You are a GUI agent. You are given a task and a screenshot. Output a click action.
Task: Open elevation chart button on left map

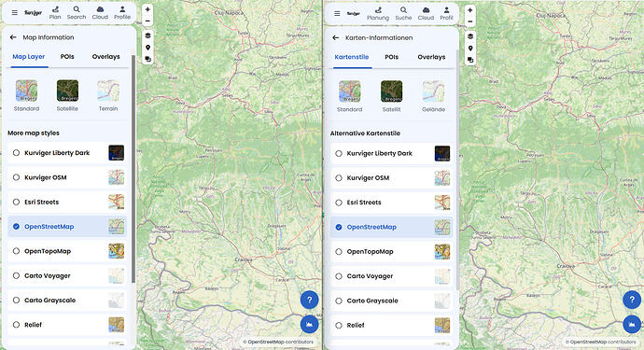coord(309,324)
